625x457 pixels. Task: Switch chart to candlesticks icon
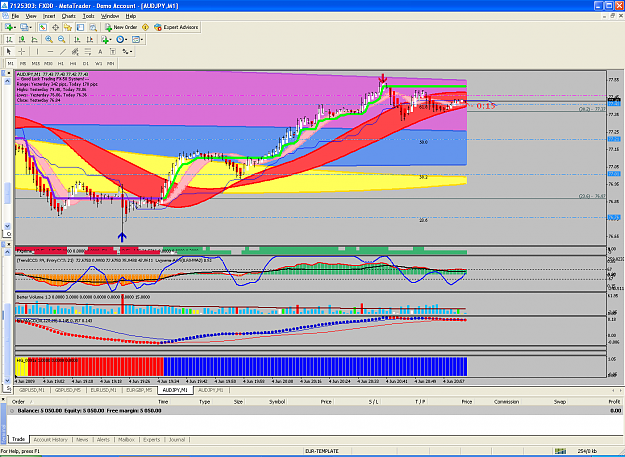tap(22, 39)
